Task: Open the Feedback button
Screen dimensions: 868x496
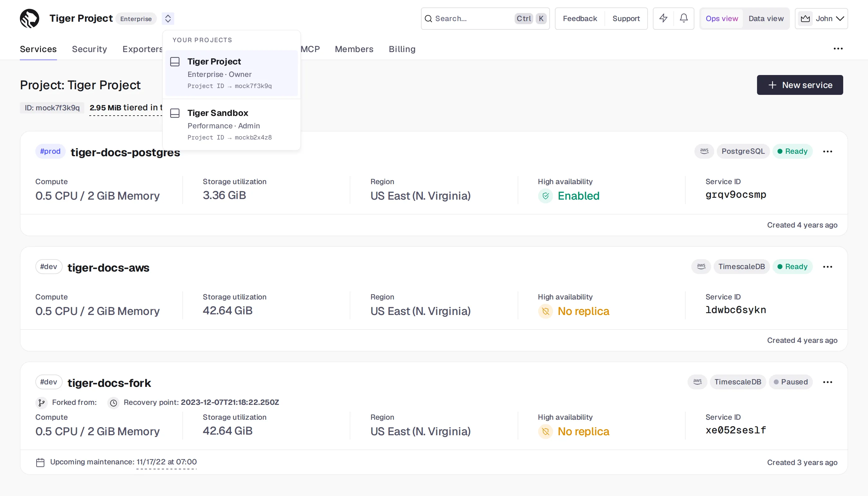Action: 580,18
